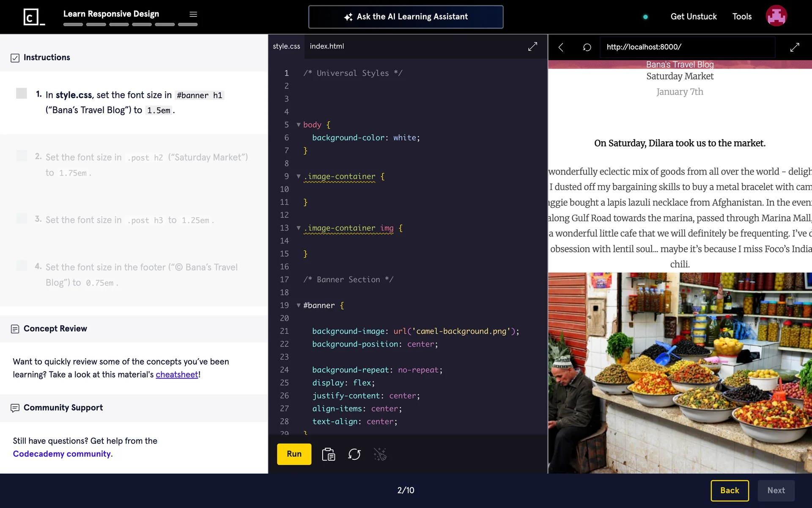Open the Tools menu
Viewport: 812px width, 508px height.
[742, 17]
